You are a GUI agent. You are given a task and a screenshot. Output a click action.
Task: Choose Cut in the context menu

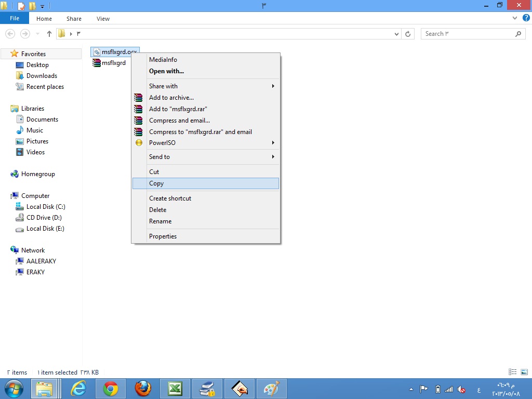pyautogui.click(x=206, y=171)
